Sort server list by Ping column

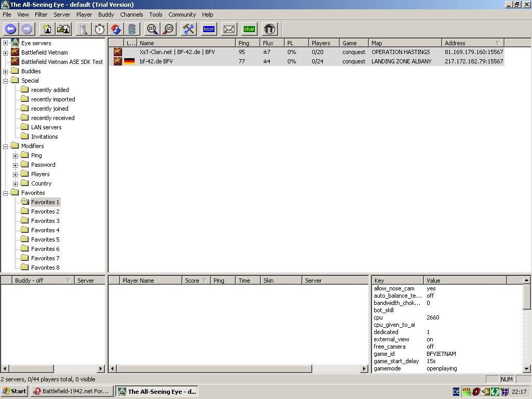[x=247, y=43]
